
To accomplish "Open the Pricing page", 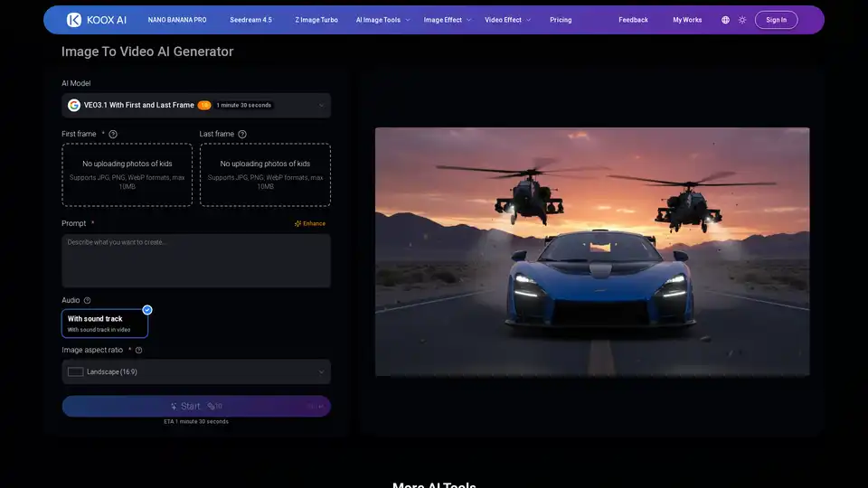I will 561,20.
